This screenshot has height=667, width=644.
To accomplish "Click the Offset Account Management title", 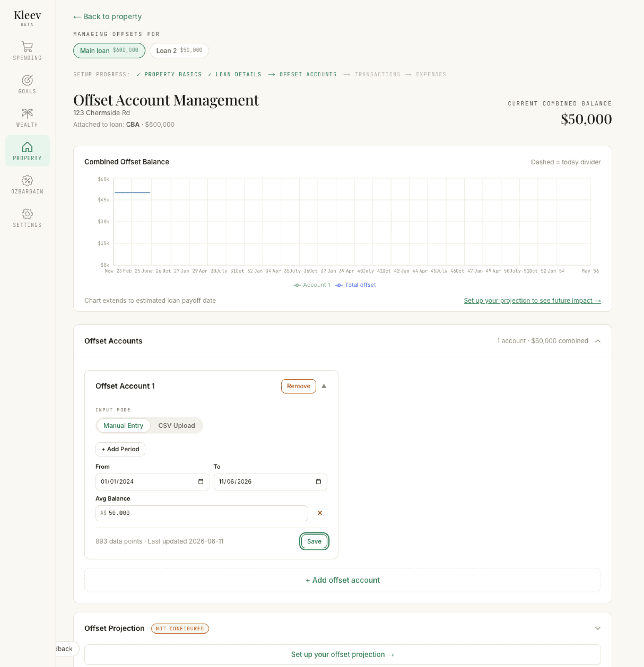I will point(166,100).
